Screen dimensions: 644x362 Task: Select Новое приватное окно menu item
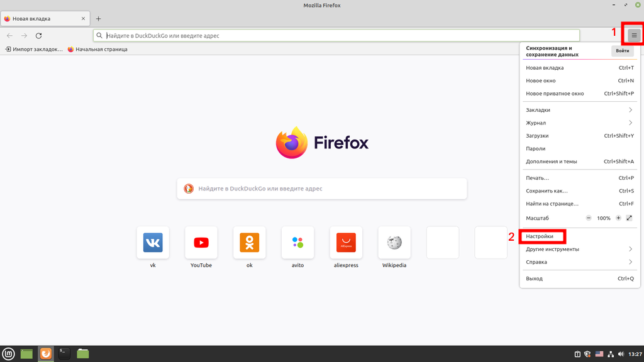555,94
